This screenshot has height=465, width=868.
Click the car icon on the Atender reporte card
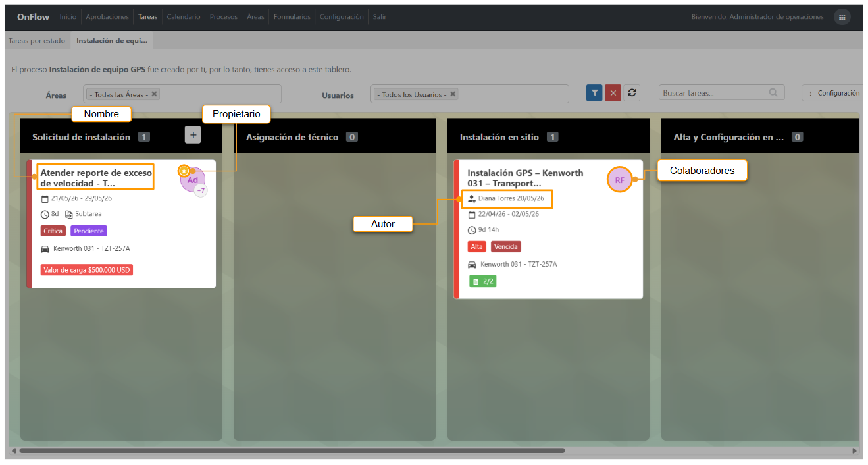[x=45, y=249]
